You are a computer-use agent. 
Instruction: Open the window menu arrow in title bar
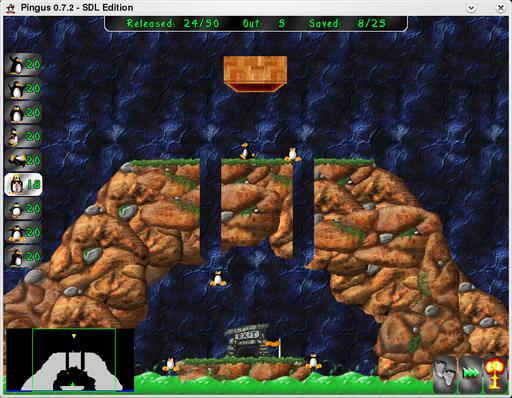click(471, 8)
